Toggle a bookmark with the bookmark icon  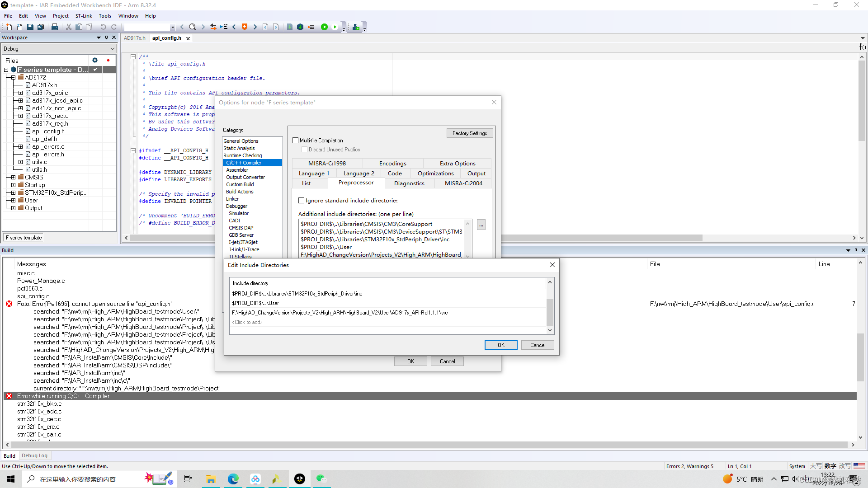coord(244,27)
